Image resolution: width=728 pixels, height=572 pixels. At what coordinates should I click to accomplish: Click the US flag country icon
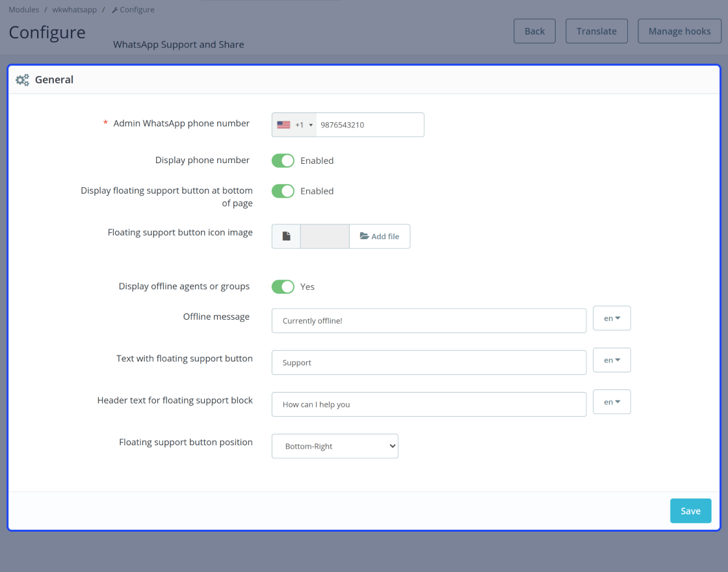283,125
